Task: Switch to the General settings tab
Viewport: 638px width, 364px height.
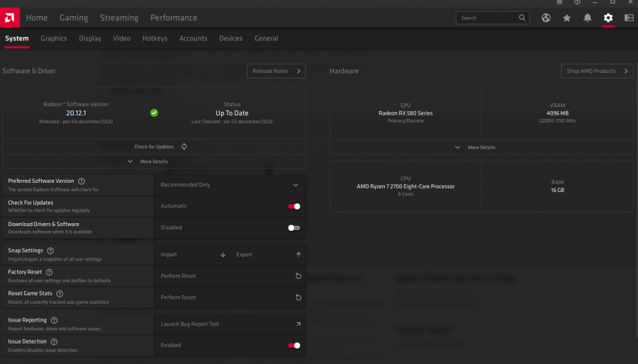Action: 267,38
